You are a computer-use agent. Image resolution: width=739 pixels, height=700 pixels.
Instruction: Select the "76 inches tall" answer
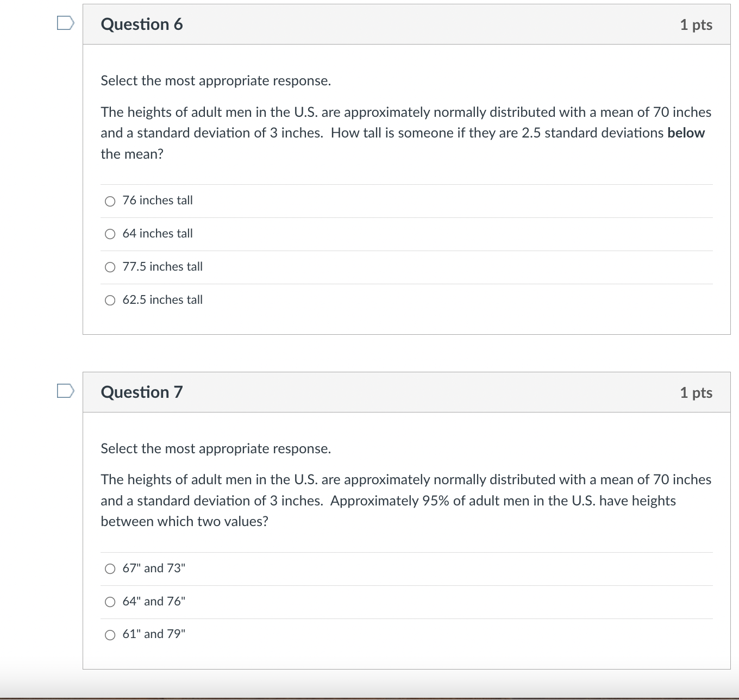pos(110,201)
